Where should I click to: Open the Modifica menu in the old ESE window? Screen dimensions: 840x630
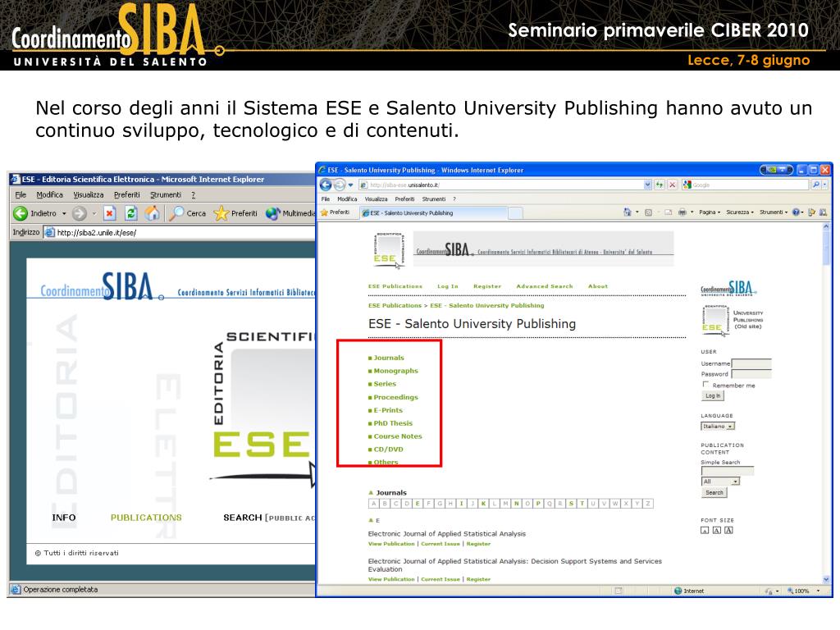coord(49,195)
